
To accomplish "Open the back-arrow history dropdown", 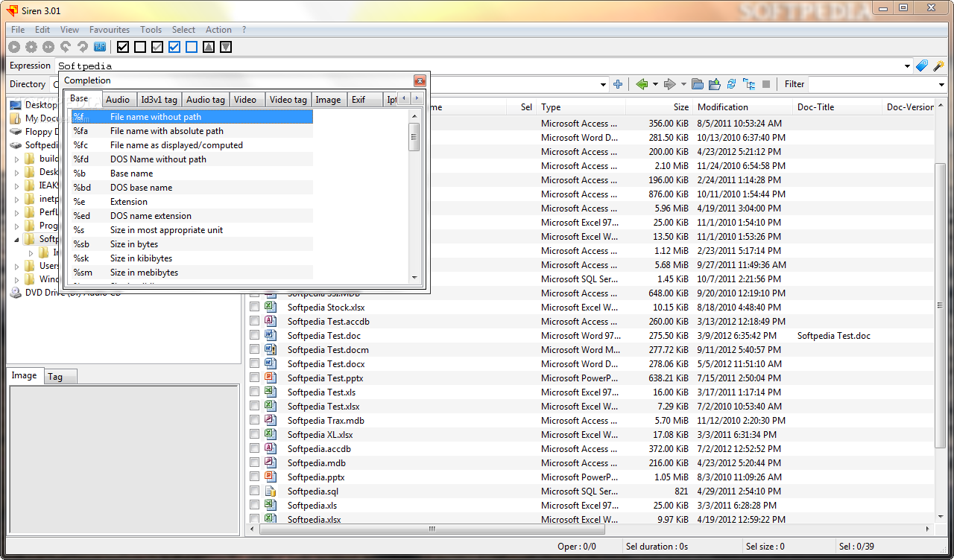I will click(656, 85).
